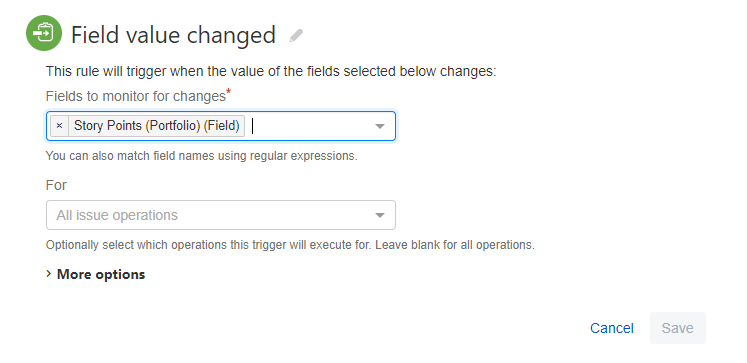This screenshot has height=363, width=747.
Task: Click the For label above operations box
Action: point(56,185)
